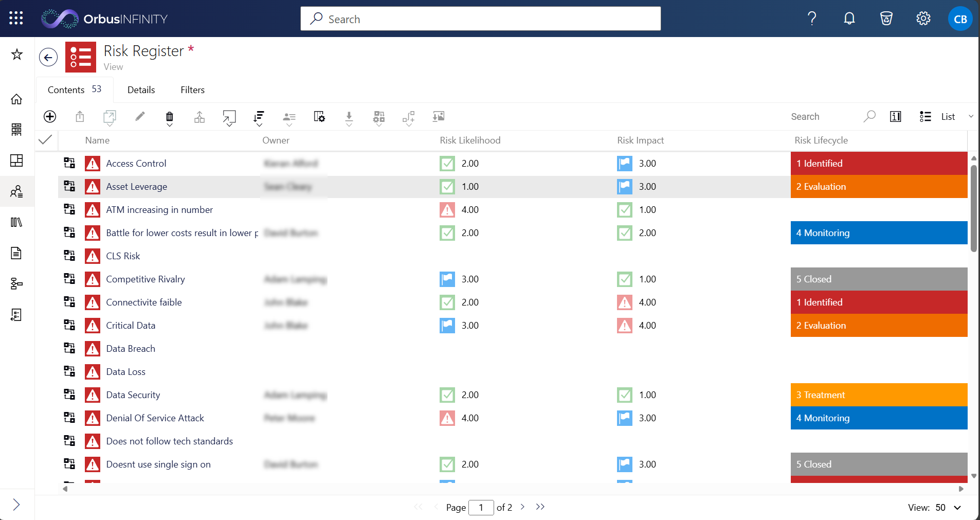Open the people search icon in sidebar
This screenshot has width=980, height=520.
17,191
